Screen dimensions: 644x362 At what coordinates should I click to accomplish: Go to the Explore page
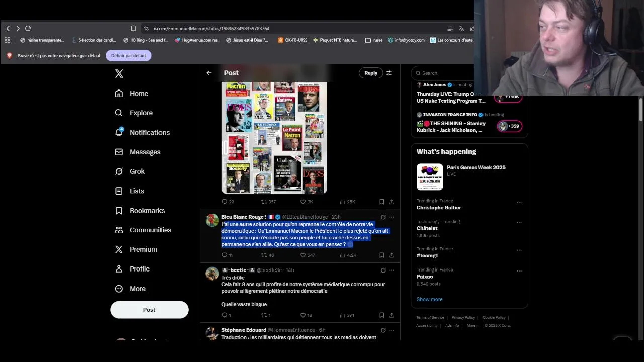pyautogui.click(x=134, y=113)
